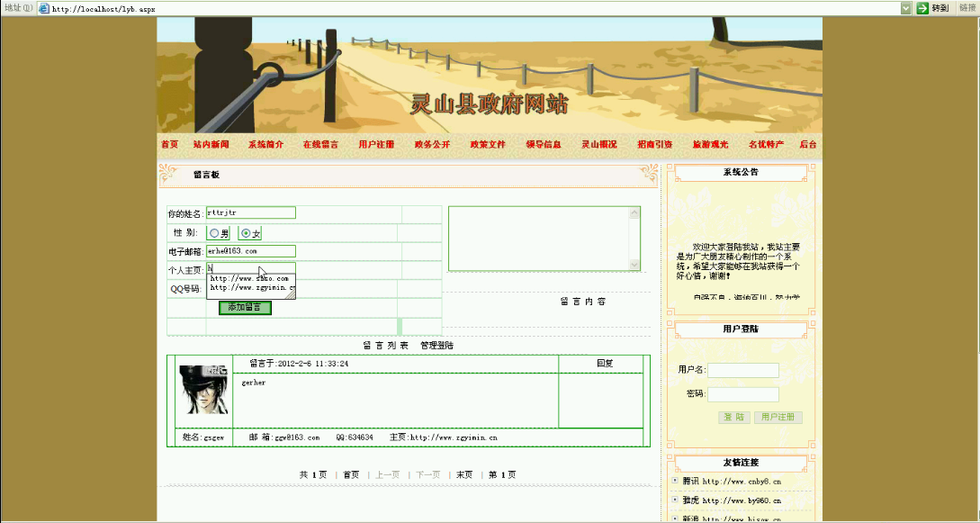Click the avatar image of user gsgew
980x523 pixels.
click(x=204, y=391)
